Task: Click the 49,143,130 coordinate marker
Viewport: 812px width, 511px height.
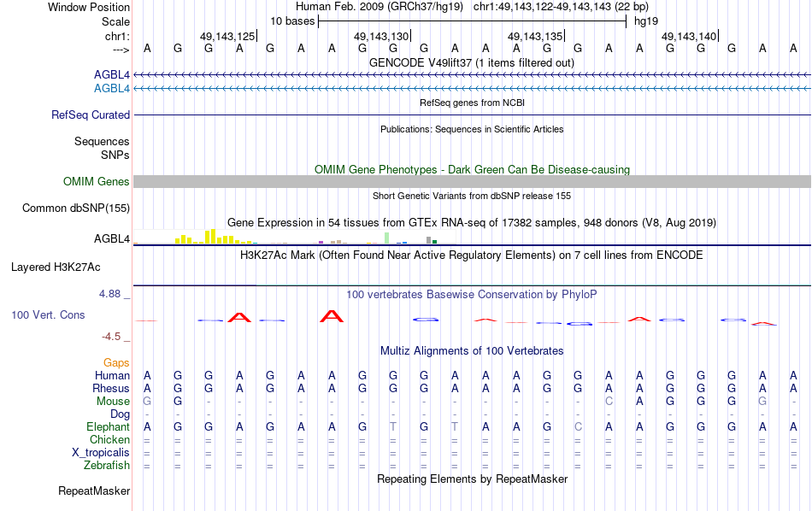Action: point(381,36)
